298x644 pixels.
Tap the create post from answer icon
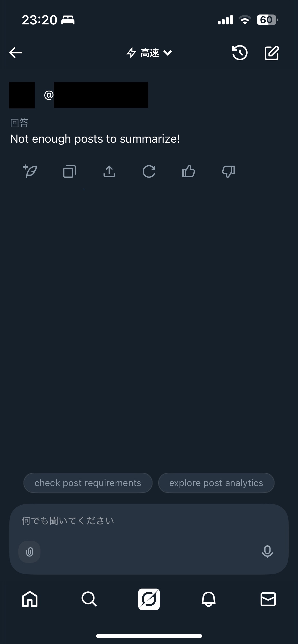(30, 171)
